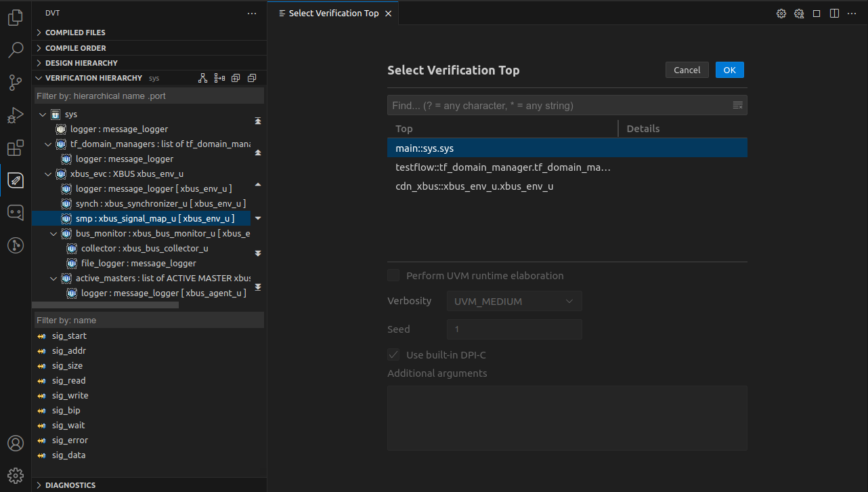The height and width of the screenshot is (492, 868).
Task: Enable Perform UVM runtime elaboration checkbox
Action: 393,275
